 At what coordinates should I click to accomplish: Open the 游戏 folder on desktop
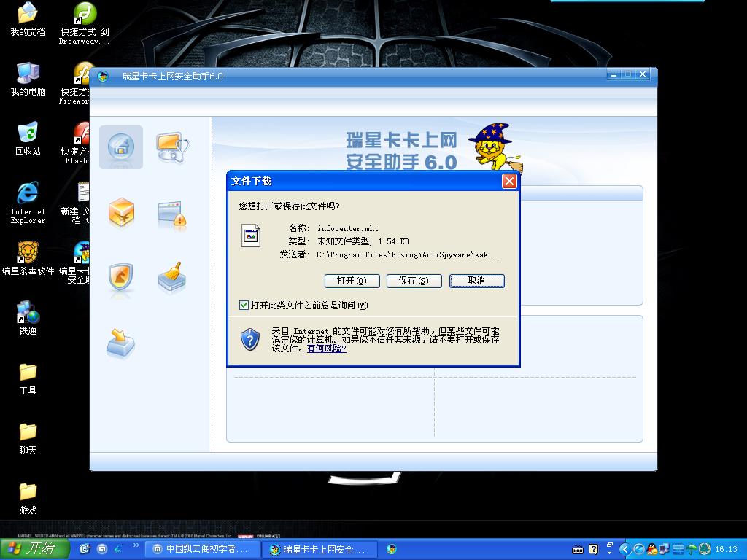coord(28,499)
